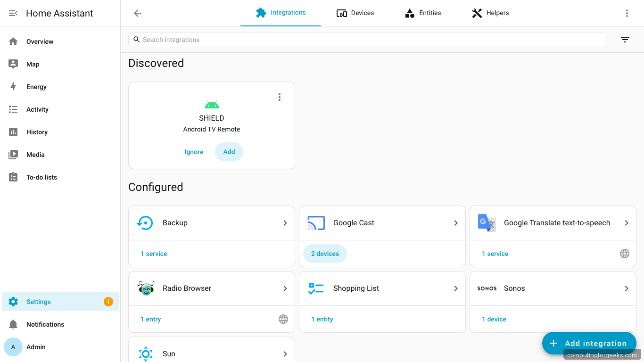Open Notifications from the sidebar
This screenshot has width=644, height=362.
coord(45,324)
